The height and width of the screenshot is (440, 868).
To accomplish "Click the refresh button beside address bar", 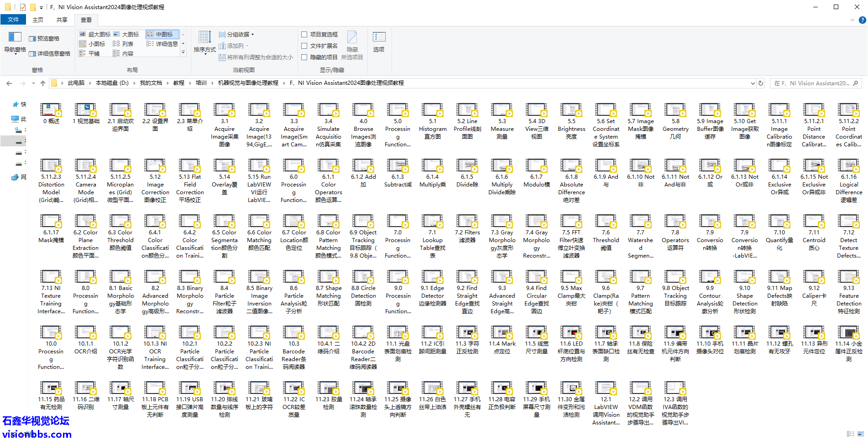I will pos(761,83).
